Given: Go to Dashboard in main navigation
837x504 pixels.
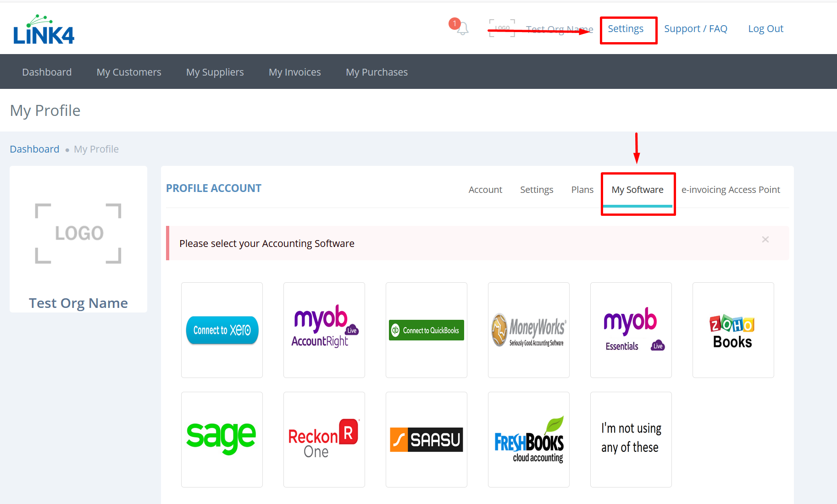Looking at the screenshot, I should (47, 72).
